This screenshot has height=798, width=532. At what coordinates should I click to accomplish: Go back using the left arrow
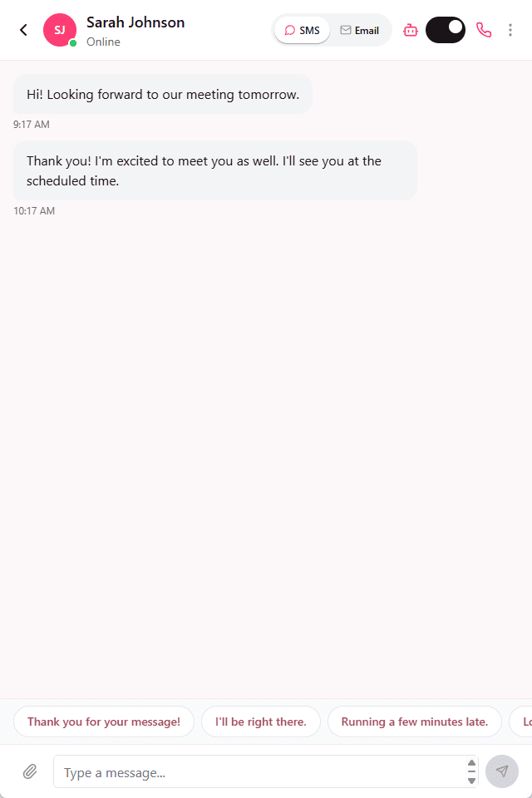tap(23, 31)
